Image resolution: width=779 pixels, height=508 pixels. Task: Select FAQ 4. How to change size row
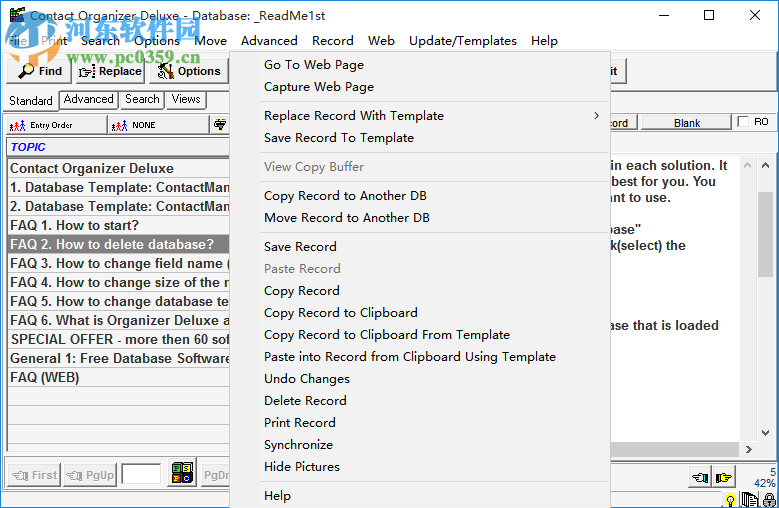coord(118,282)
